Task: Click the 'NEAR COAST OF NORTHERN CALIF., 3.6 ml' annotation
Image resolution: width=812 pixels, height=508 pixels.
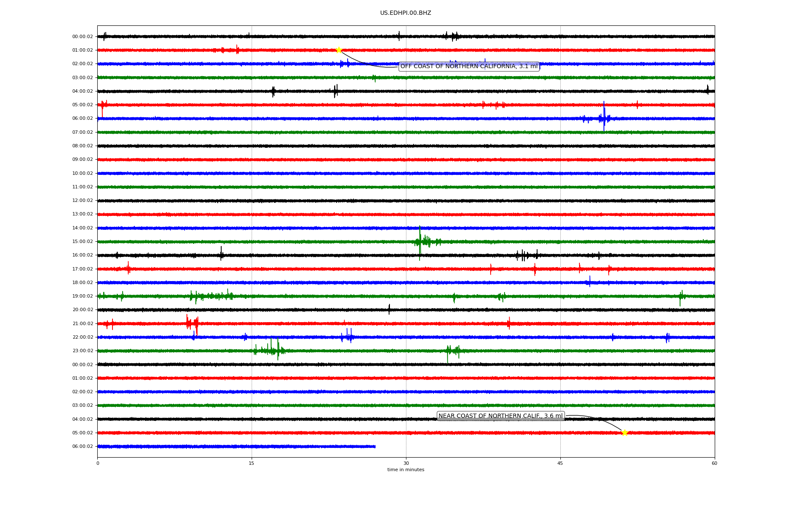Action: pos(501,416)
